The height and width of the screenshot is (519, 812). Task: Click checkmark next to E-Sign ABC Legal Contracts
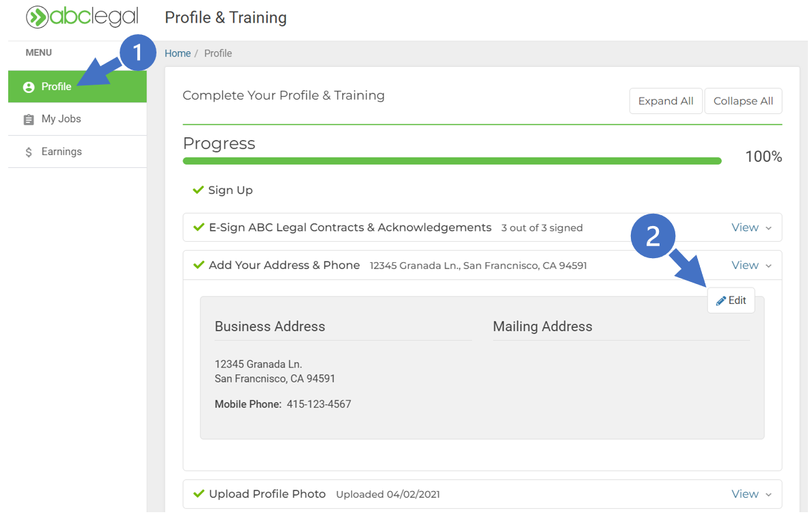[199, 227]
